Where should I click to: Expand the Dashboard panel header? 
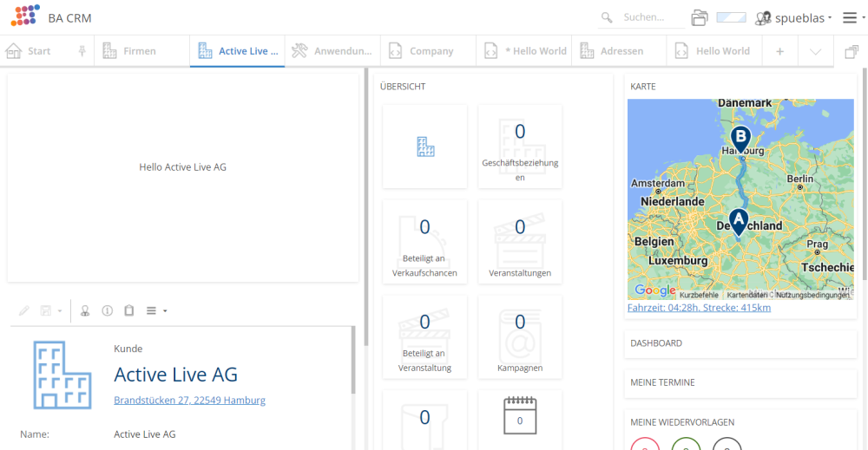tap(740, 343)
